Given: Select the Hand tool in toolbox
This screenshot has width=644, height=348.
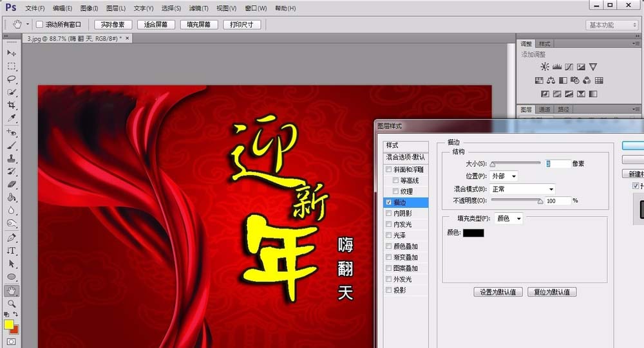Looking at the screenshot, I should click(12, 291).
